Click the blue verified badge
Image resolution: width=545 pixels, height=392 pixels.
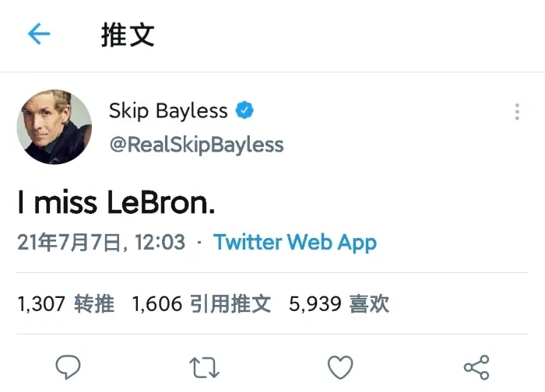(245, 111)
